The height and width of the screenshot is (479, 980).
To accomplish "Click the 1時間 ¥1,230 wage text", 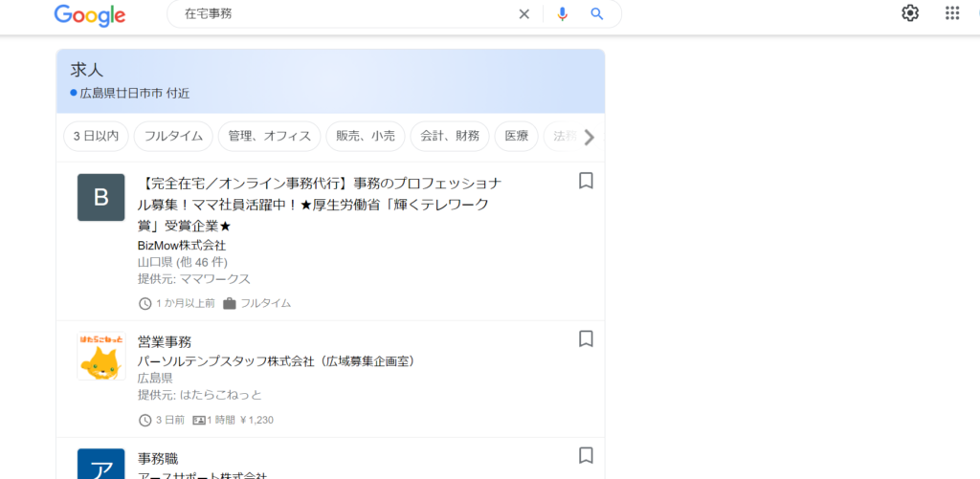I will 240,420.
